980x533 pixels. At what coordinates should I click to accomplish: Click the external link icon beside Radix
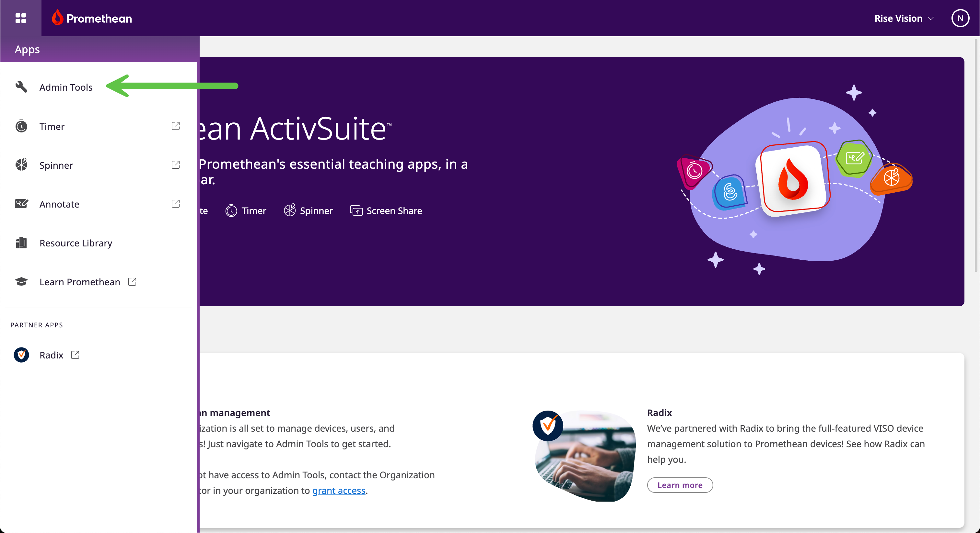coord(75,355)
